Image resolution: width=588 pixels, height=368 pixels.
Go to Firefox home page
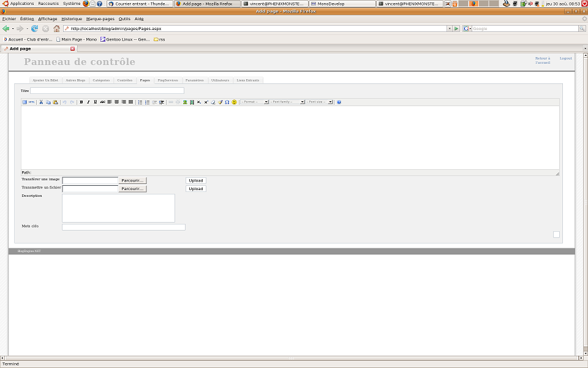coord(56,28)
